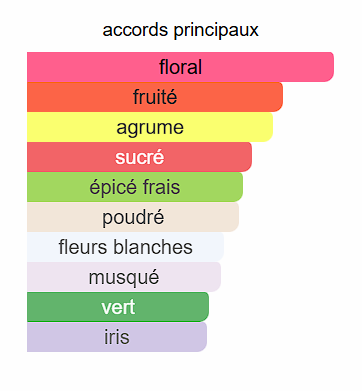Click the "accords principaux" heading

181,30
